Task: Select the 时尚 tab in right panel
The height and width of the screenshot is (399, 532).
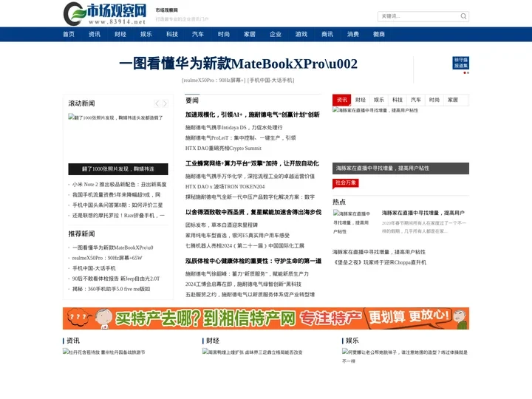Action: click(x=434, y=100)
